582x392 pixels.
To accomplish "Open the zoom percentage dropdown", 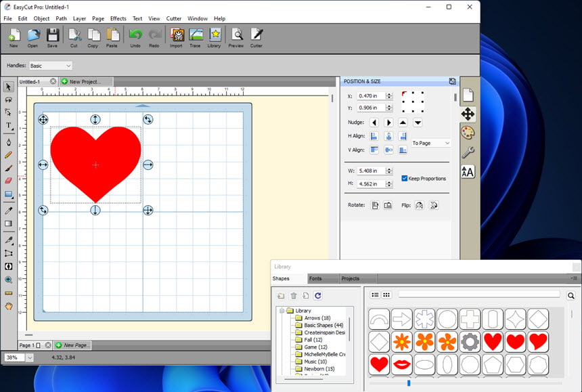I will [30, 357].
